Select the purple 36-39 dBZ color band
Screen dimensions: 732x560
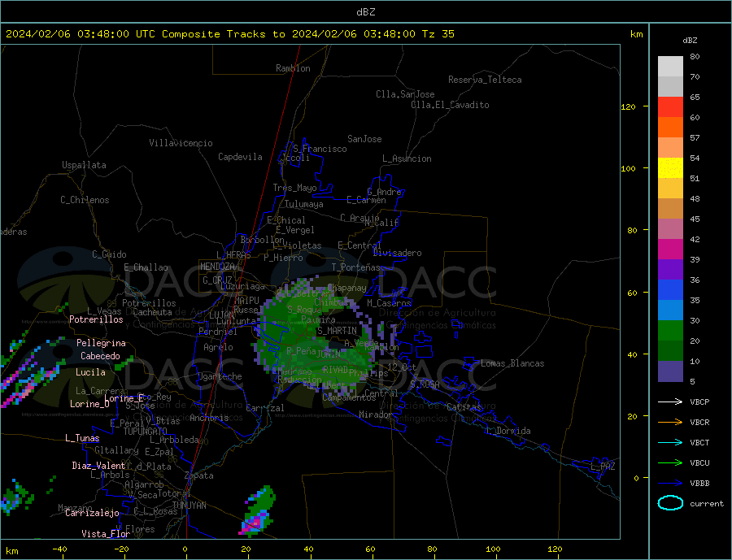[x=670, y=270]
